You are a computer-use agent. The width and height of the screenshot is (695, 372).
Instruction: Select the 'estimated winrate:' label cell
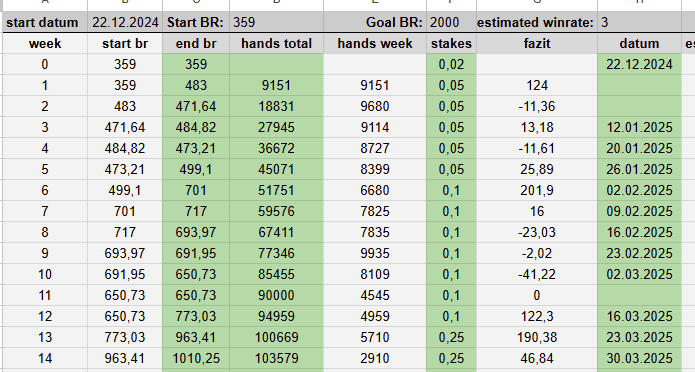537,22
